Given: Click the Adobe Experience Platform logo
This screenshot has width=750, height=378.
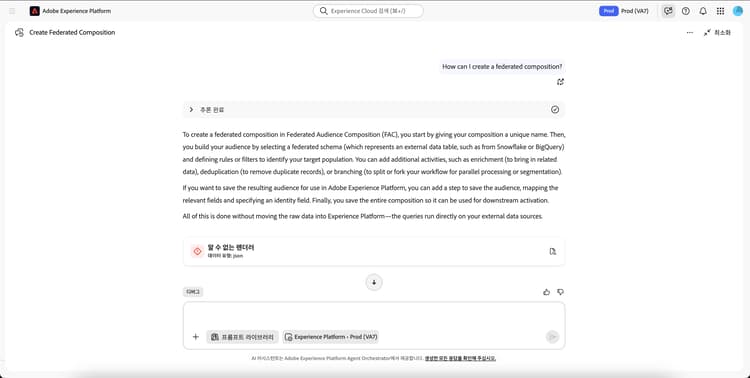Looking at the screenshot, I should (34, 11).
